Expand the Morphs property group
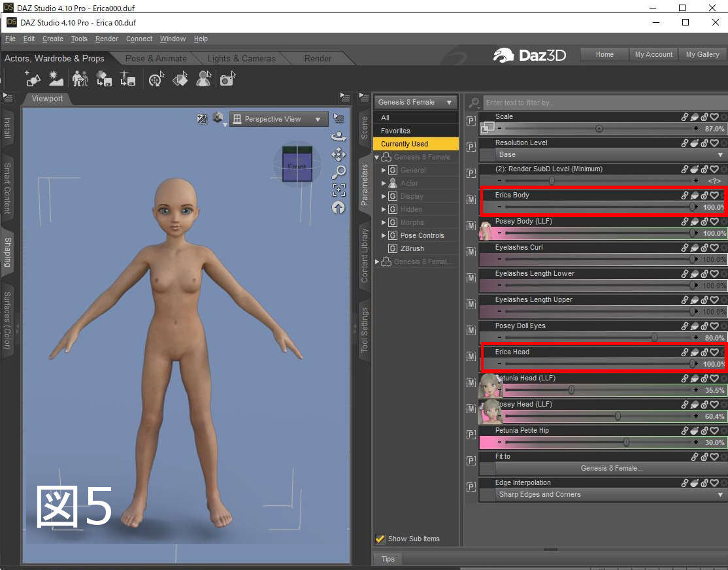The width and height of the screenshot is (728, 570). [384, 222]
